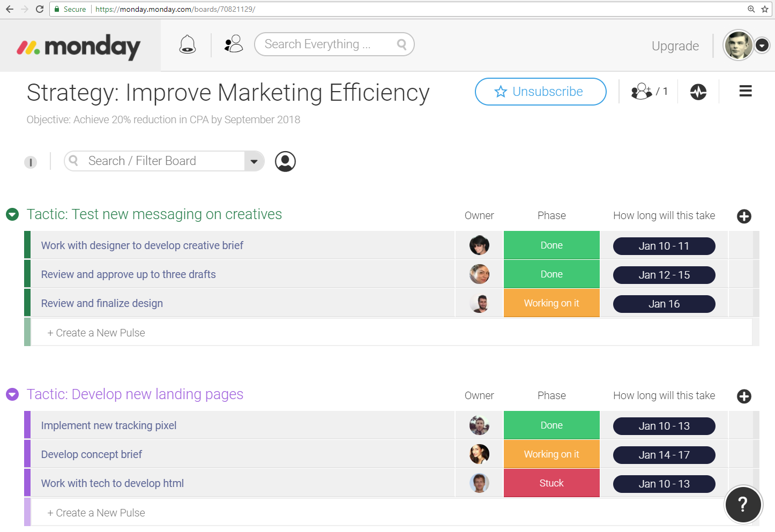Add column to Test new messaging group
This screenshot has width=775, height=532.
click(744, 216)
